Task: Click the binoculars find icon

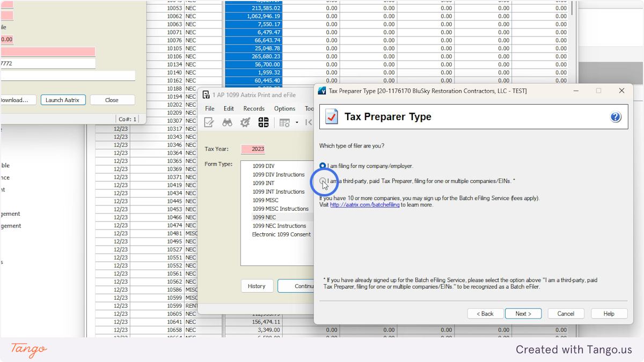Action: pyautogui.click(x=228, y=122)
